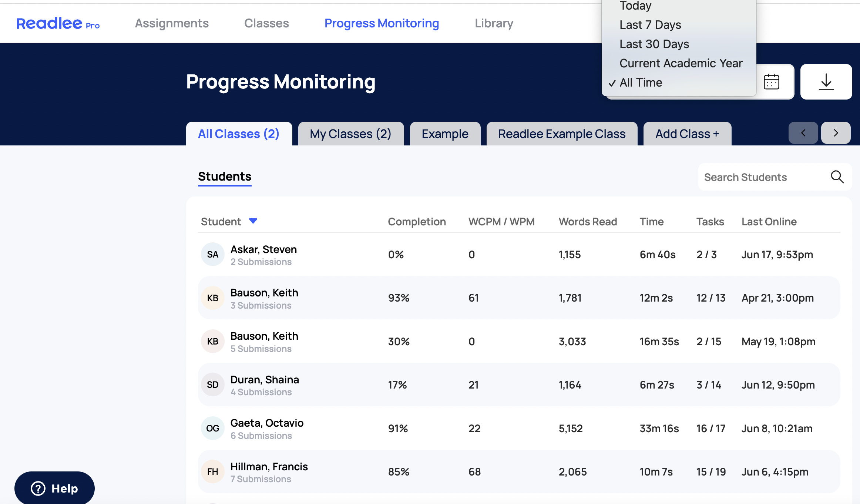Open the Assignments navigation item
Viewport: 860px width, 504px height.
[x=172, y=23]
